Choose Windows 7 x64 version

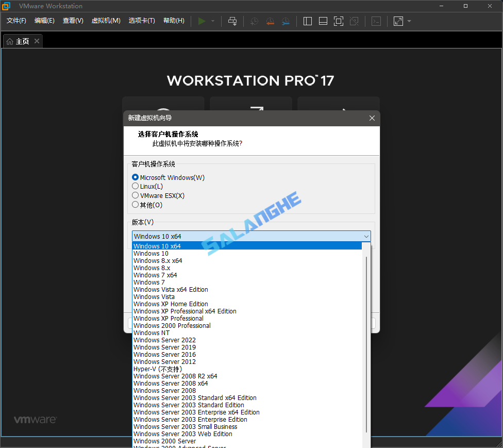pos(155,275)
